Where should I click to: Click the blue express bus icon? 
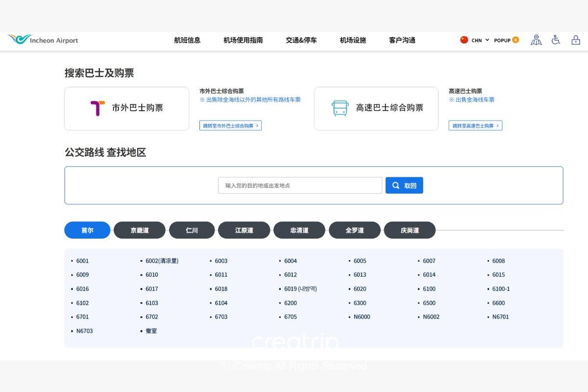[340, 108]
